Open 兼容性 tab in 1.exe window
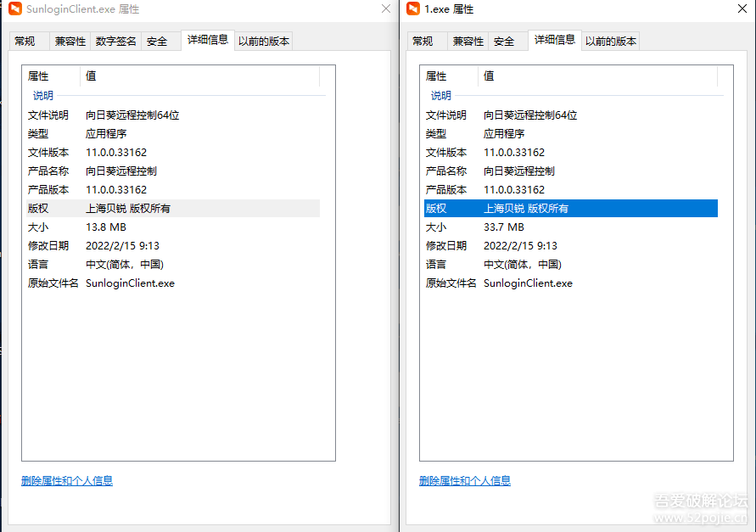The image size is (756, 532). click(468, 42)
